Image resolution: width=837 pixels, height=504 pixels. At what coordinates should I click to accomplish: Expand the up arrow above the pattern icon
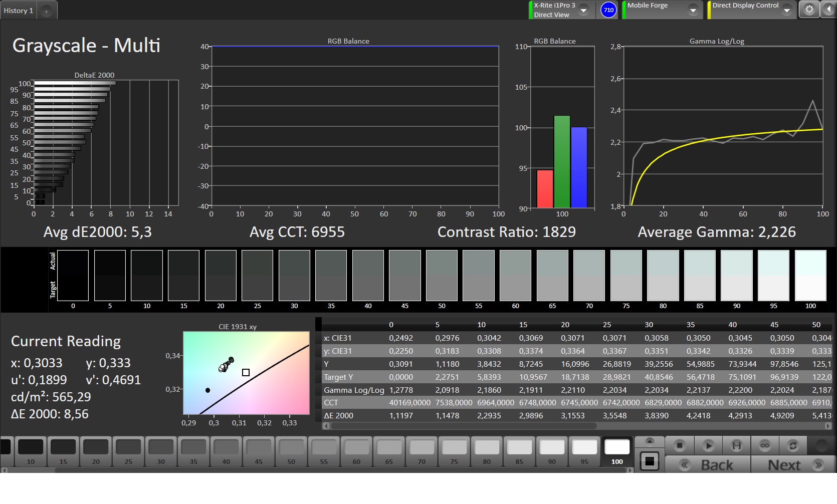click(x=650, y=441)
